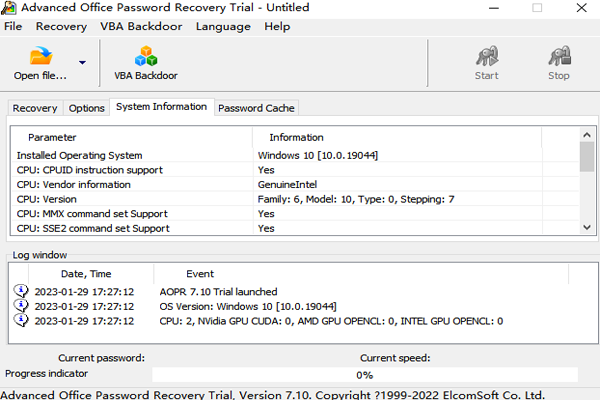Switch to the Password Cache tab
The height and width of the screenshot is (400, 600).
point(256,108)
